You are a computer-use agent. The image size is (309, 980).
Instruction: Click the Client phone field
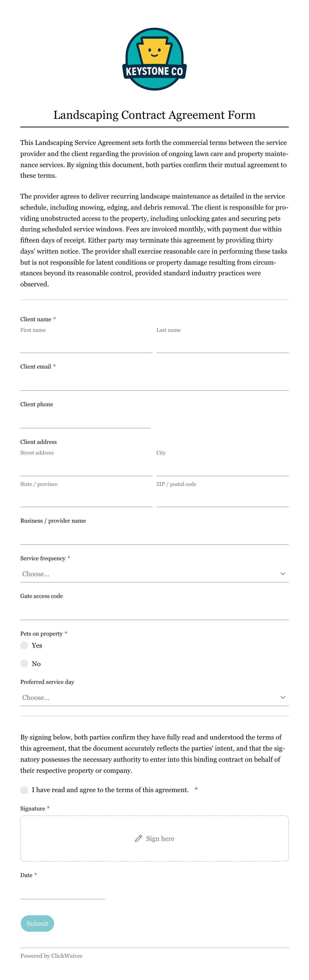tap(85, 420)
